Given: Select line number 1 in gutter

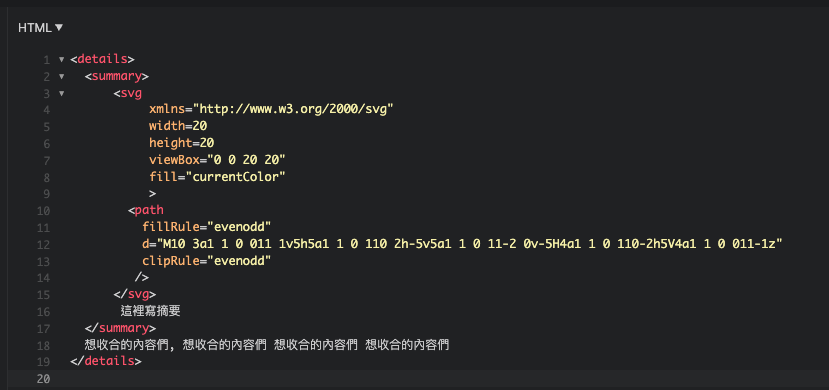Looking at the screenshot, I should coord(47,60).
